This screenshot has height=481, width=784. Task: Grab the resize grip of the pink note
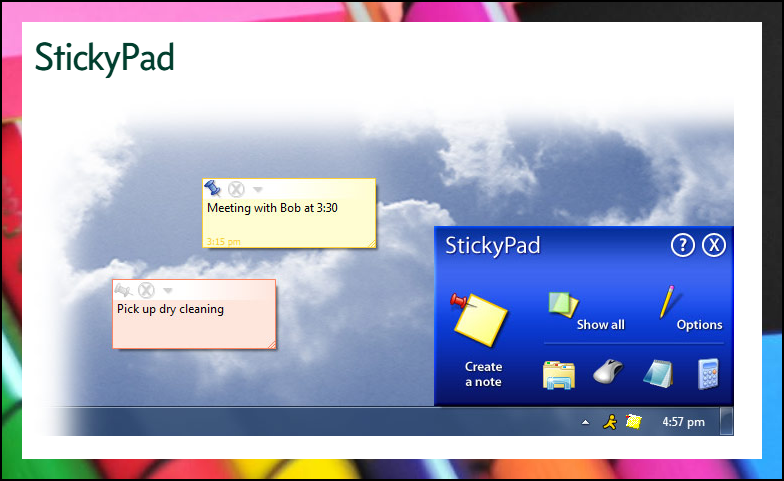click(x=272, y=344)
